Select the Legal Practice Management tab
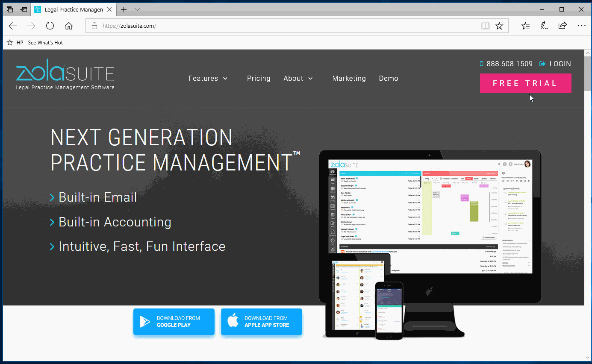 tap(74, 9)
